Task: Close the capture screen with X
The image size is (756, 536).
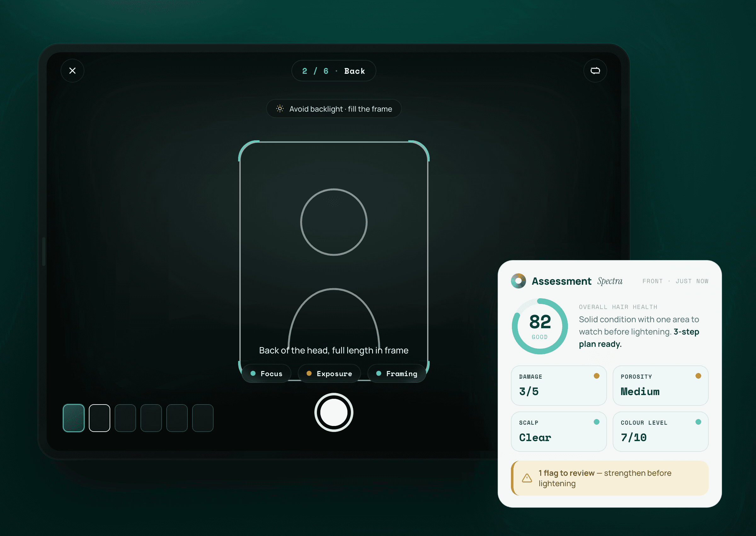Action: coord(72,71)
